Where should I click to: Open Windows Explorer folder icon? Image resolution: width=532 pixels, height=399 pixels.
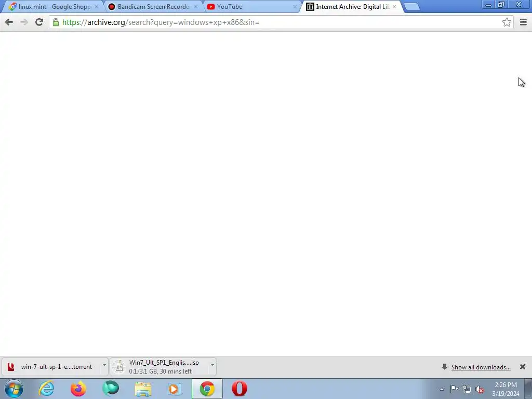click(143, 389)
